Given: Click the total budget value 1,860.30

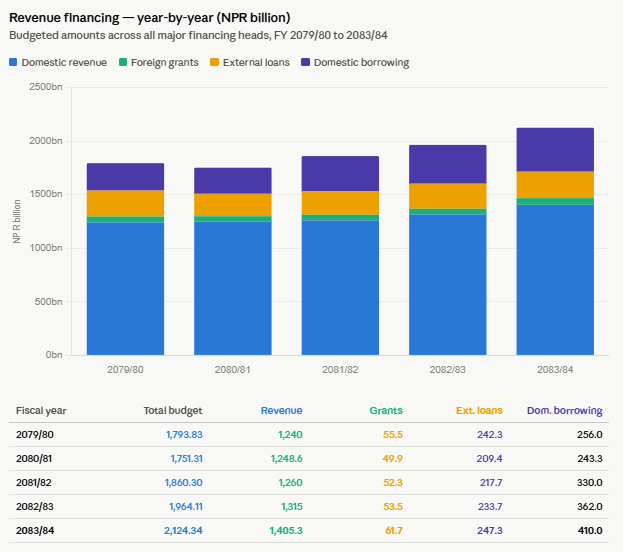Looking at the screenshot, I should (x=184, y=482).
